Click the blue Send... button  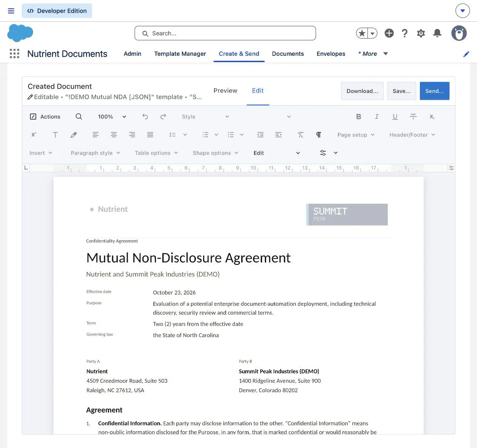(x=434, y=91)
